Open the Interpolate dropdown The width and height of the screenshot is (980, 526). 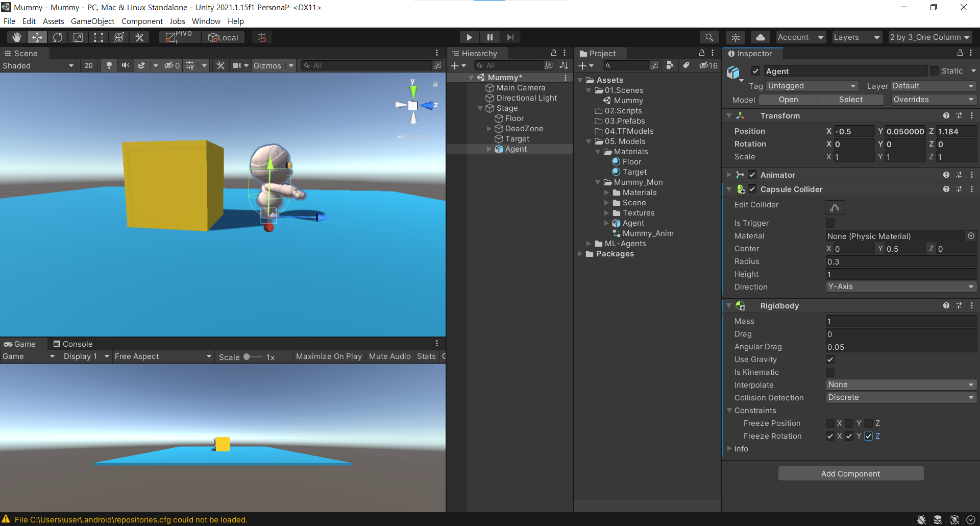click(901, 385)
